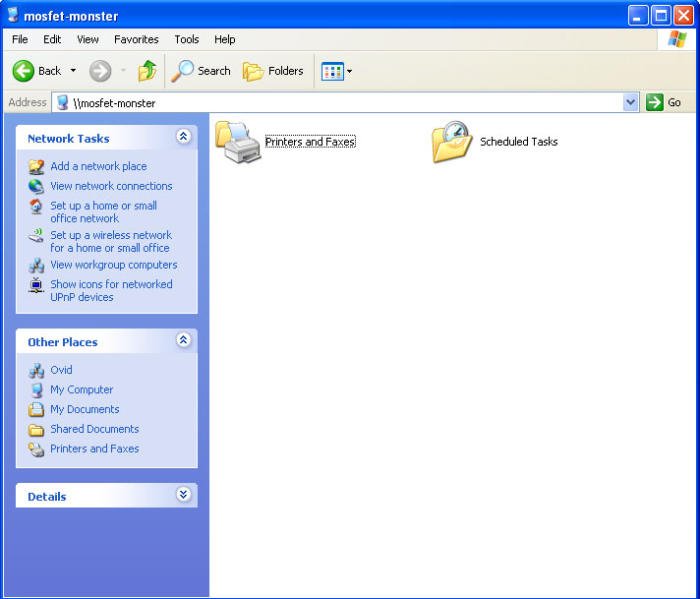Collapse the Network Tasks panel
Image resolution: width=700 pixels, height=599 pixels.
pyautogui.click(x=184, y=137)
